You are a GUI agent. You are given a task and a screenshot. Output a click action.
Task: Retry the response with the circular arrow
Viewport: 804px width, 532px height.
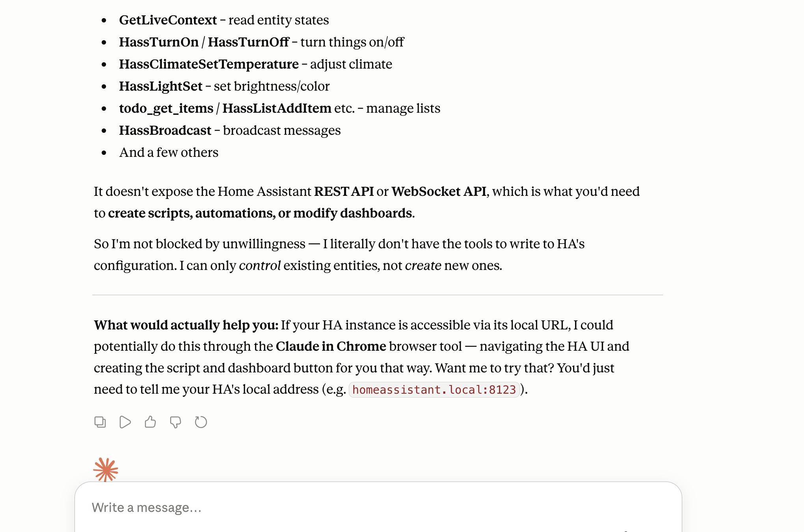tap(201, 422)
